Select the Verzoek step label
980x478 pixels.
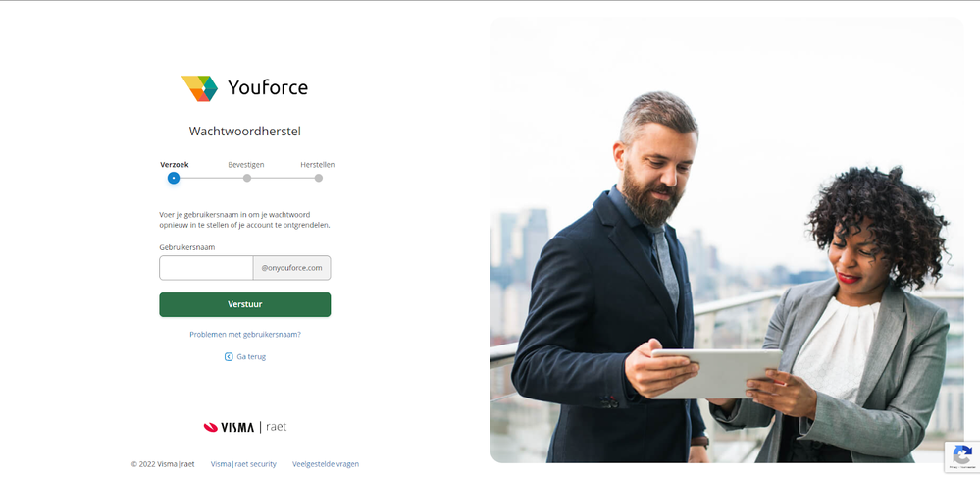point(175,165)
